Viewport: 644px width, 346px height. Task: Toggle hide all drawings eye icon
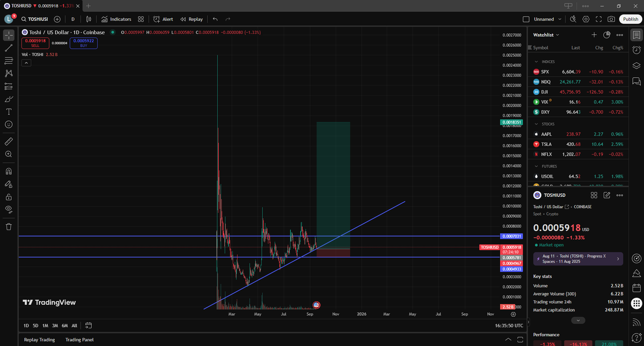click(9, 209)
